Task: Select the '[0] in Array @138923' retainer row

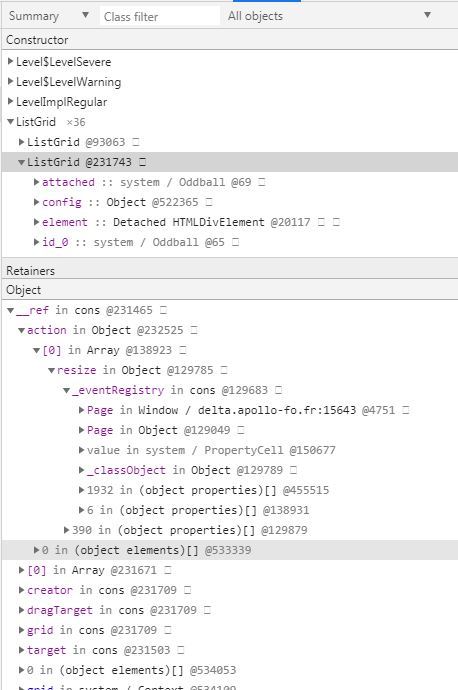Action: tap(230, 350)
